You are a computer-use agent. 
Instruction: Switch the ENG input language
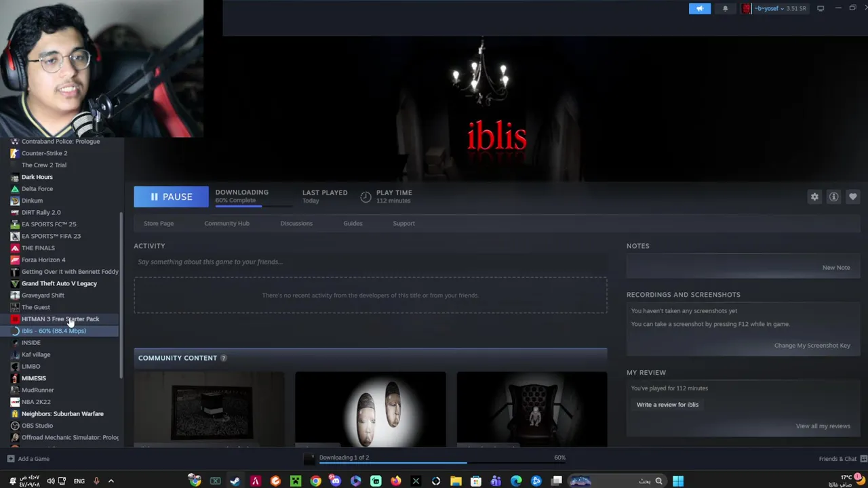pyautogui.click(x=79, y=481)
